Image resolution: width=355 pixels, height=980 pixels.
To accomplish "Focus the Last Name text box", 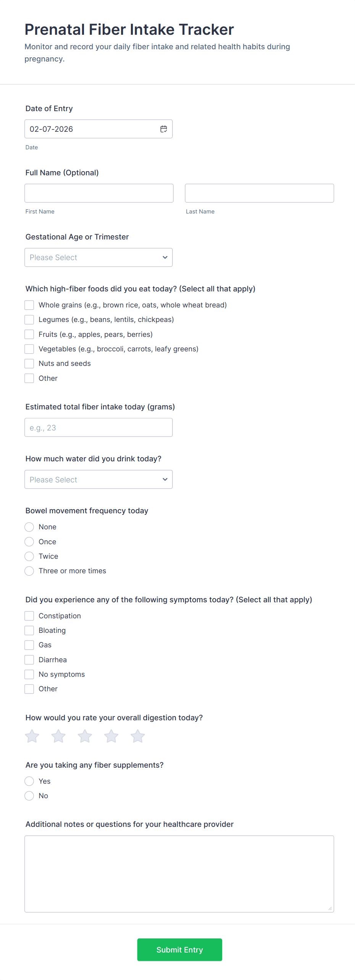I will point(259,193).
